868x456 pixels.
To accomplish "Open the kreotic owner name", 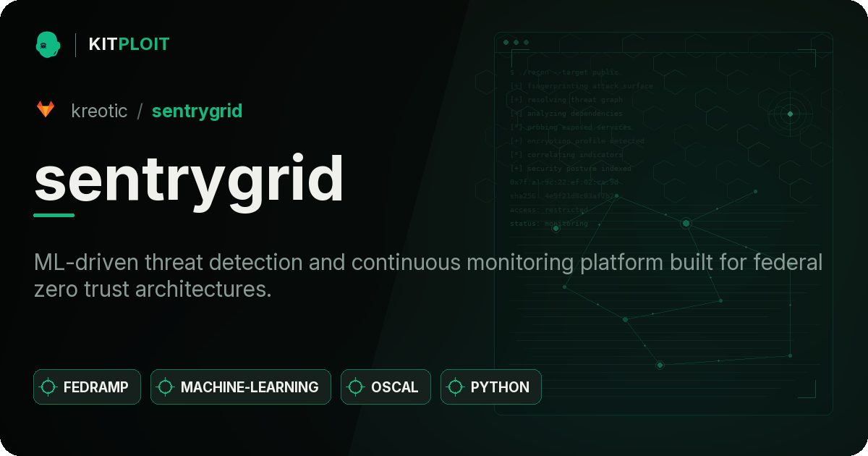I will (99, 111).
